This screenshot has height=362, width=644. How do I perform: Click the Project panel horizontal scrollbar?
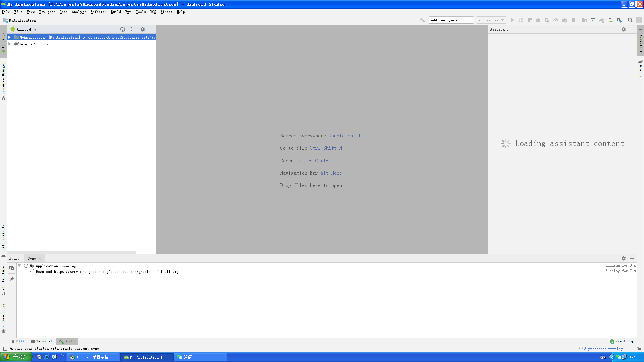(71, 252)
